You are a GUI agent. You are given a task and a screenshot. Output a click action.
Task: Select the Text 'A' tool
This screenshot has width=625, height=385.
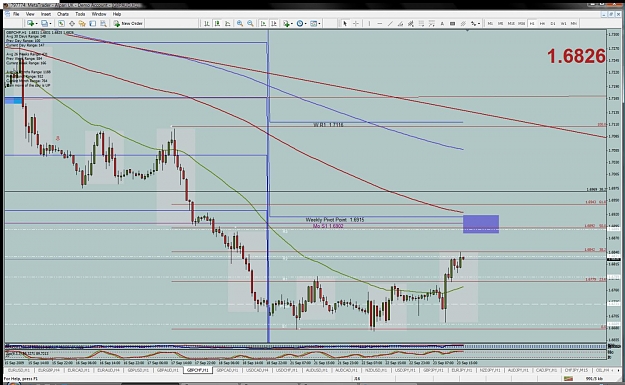point(442,24)
